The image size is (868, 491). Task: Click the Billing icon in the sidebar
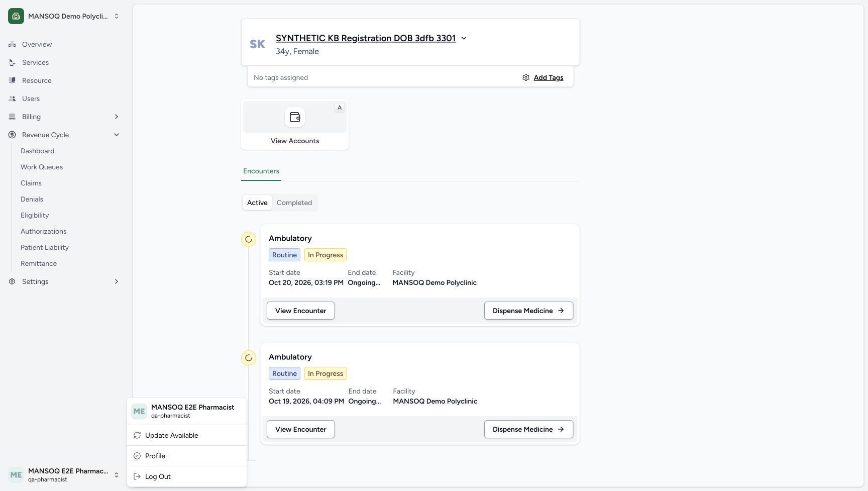pyautogui.click(x=12, y=117)
